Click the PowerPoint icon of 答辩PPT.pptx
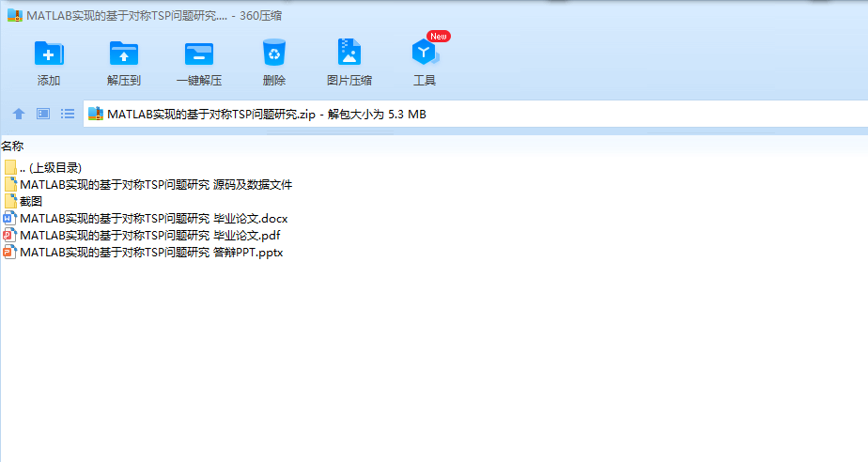Screen dimensions: 868x462 pos(10,253)
